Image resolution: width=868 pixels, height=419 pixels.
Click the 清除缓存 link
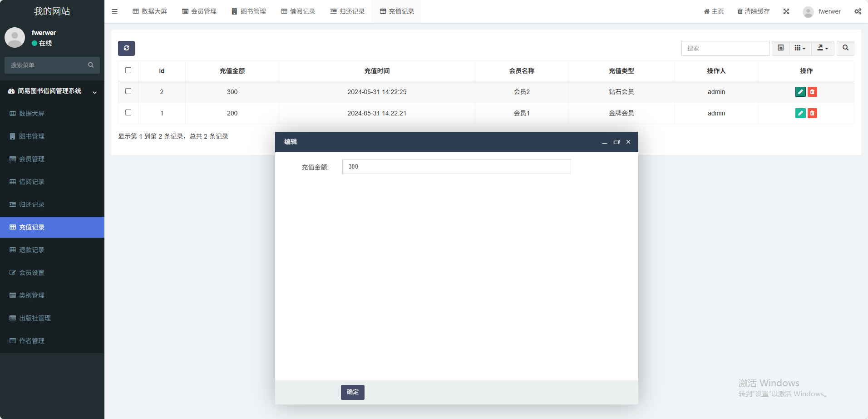(754, 11)
